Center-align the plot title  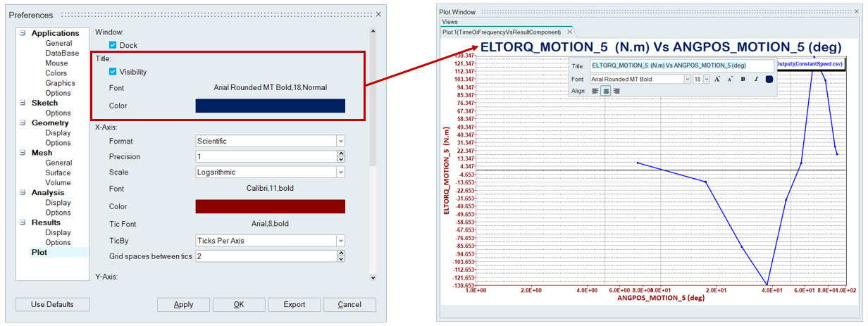[x=606, y=91]
